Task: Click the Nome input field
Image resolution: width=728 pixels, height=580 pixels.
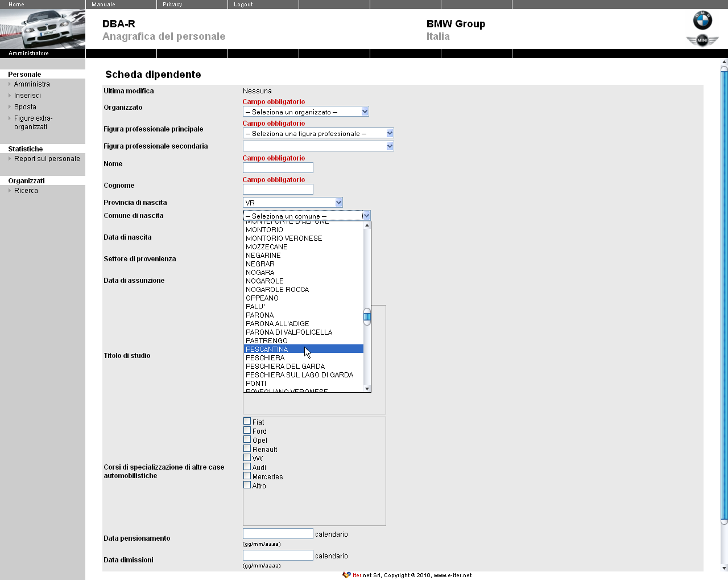Action: pos(278,167)
